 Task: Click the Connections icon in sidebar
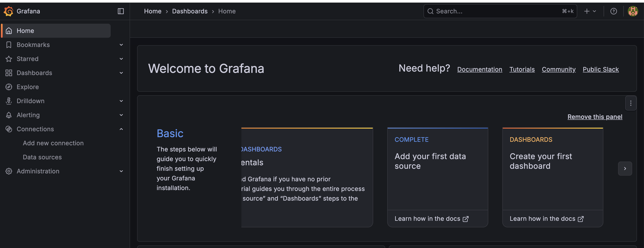tap(9, 129)
